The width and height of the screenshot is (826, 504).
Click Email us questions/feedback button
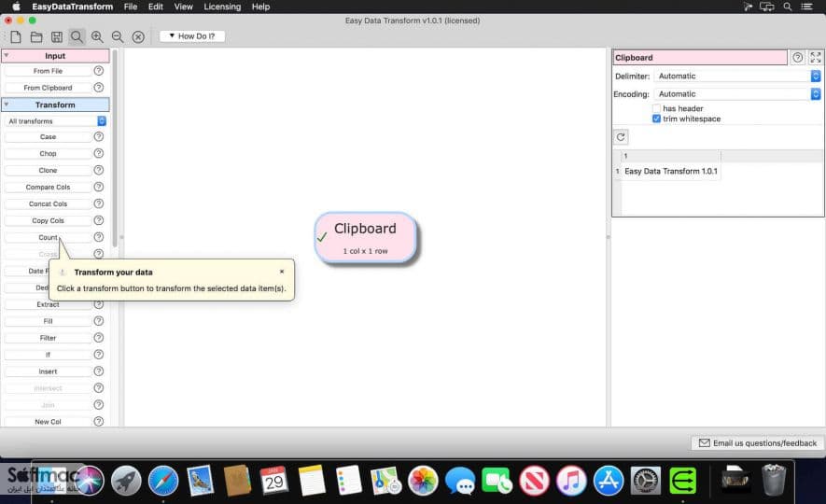[758, 443]
